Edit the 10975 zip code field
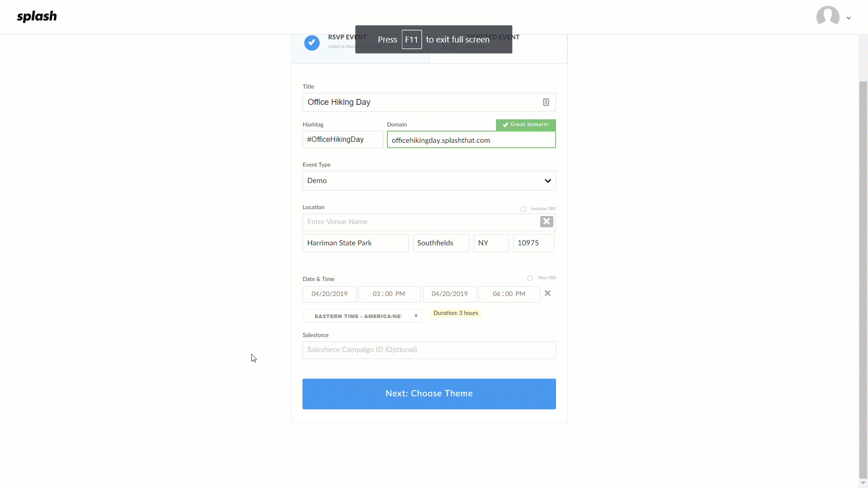 coord(533,243)
